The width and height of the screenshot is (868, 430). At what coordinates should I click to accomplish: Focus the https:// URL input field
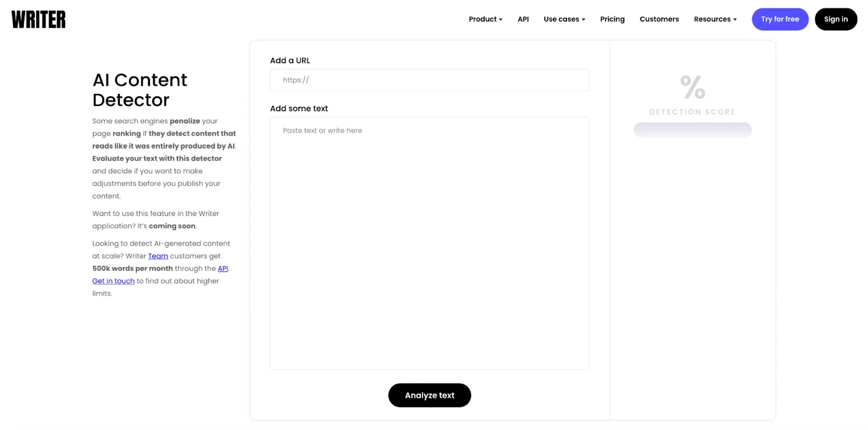pyautogui.click(x=429, y=80)
